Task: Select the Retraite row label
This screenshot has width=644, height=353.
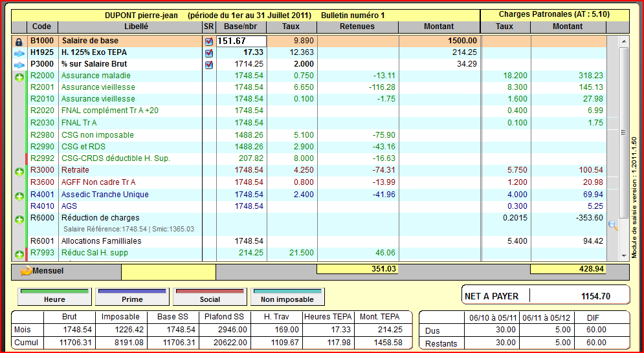Action: pyautogui.click(x=75, y=170)
